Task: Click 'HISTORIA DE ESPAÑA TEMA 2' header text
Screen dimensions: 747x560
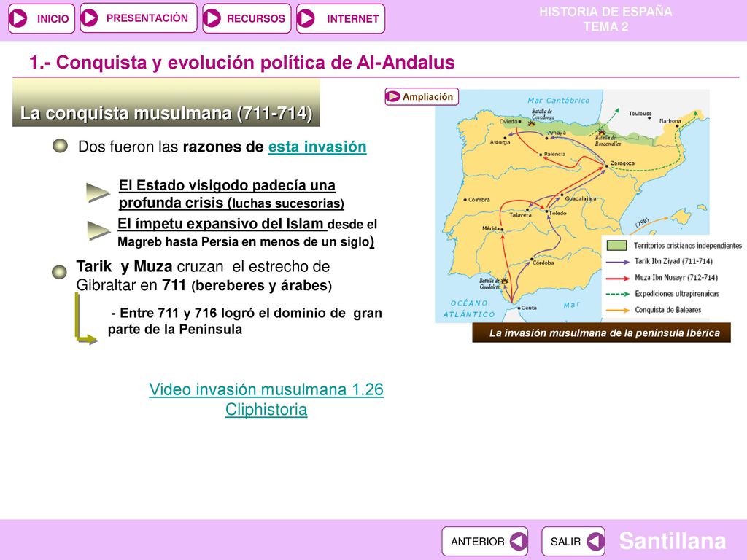Action: (x=605, y=18)
